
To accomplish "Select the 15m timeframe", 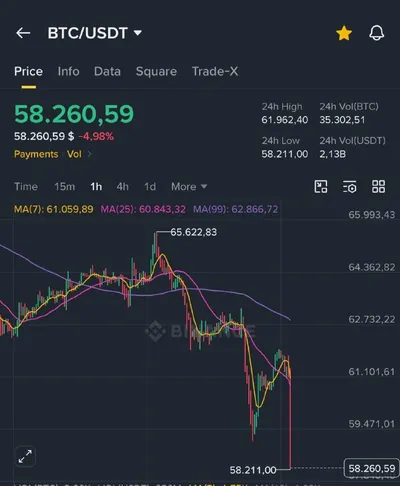I will coord(65,186).
